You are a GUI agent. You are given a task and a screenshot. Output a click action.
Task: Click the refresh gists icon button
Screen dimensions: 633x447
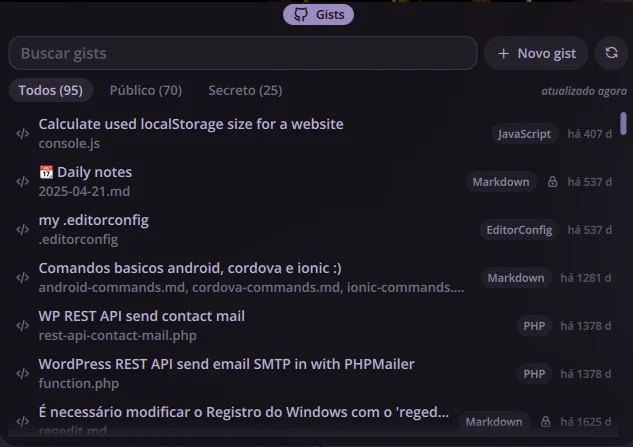[611, 53]
